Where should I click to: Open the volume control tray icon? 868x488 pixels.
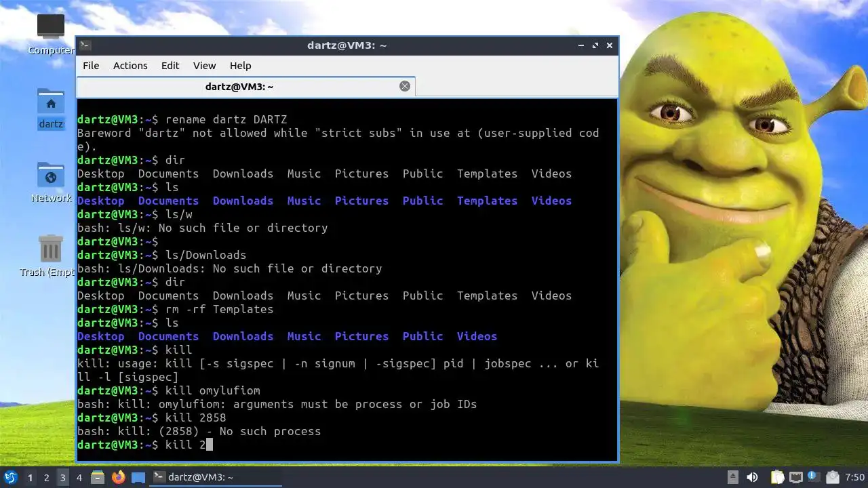pyautogui.click(x=752, y=477)
